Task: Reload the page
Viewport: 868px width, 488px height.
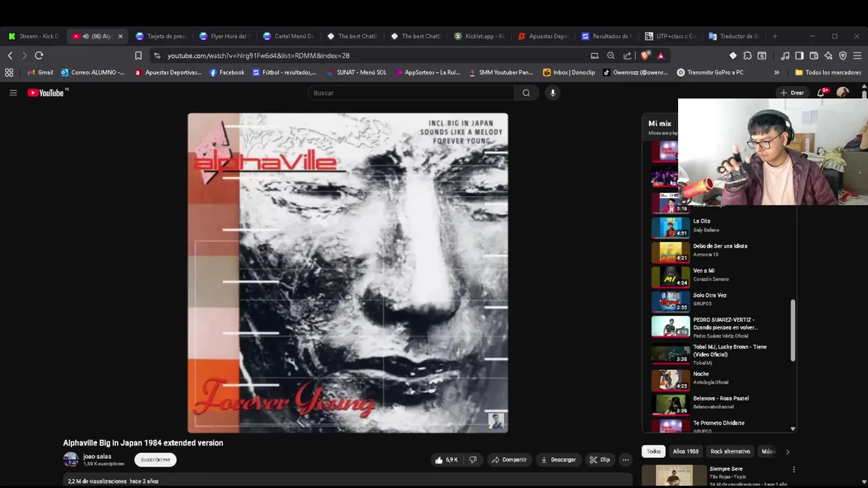Action: (39, 56)
